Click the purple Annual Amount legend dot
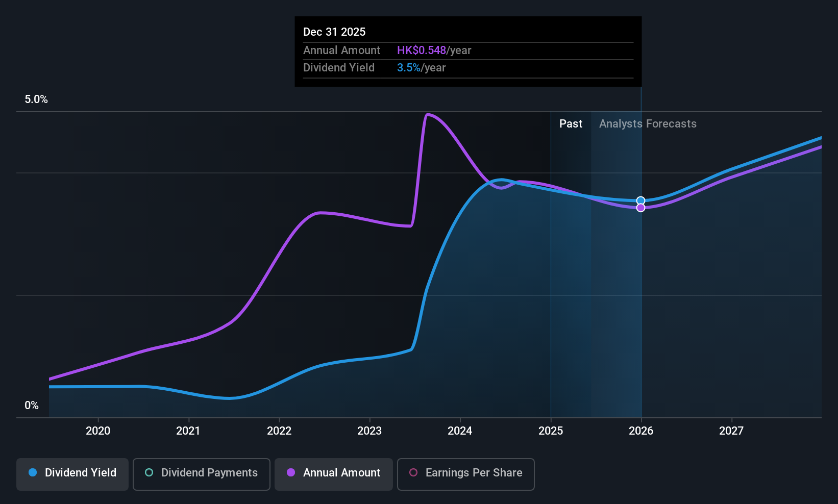 (x=291, y=472)
